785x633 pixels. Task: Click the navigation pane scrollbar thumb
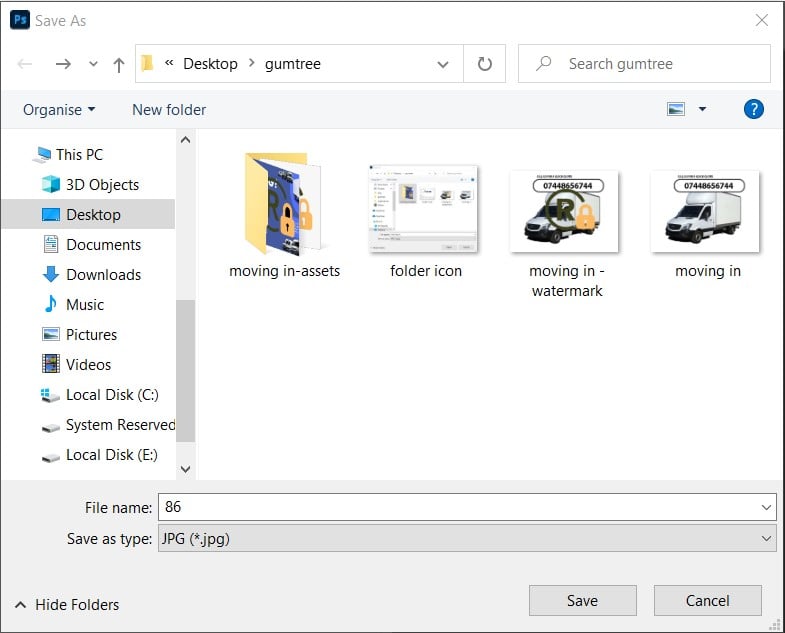pos(186,371)
